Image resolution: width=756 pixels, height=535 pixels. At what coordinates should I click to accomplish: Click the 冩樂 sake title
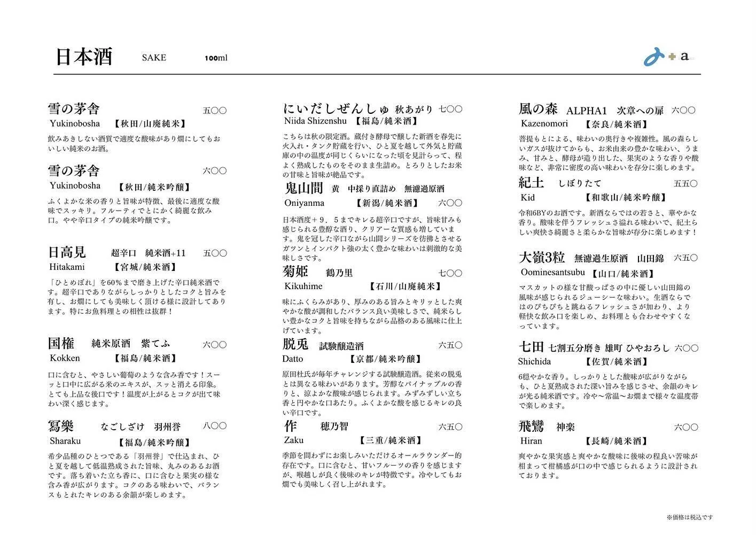61,426
